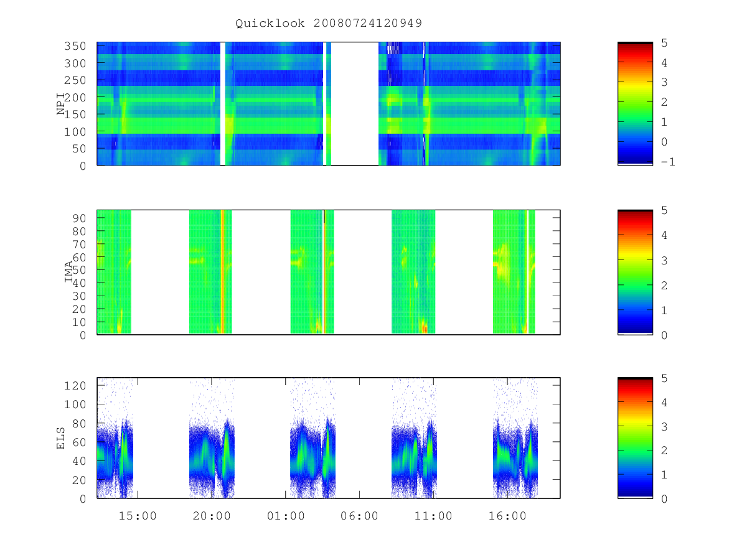Viewport: 747px width, 560px height.
Task: Click the 0 label on IMA colorbar
Action: coord(664,335)
